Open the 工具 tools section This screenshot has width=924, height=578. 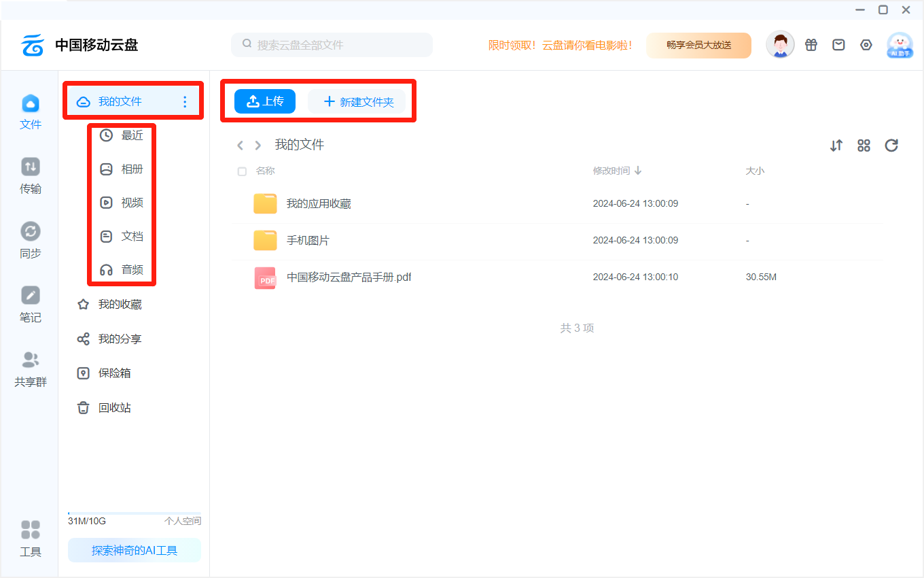pos(31,539)
